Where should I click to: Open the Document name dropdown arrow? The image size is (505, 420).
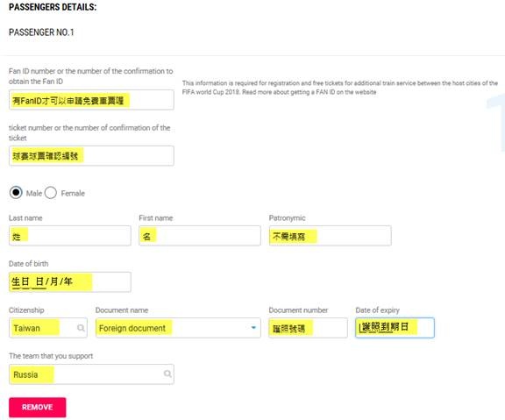253,328
